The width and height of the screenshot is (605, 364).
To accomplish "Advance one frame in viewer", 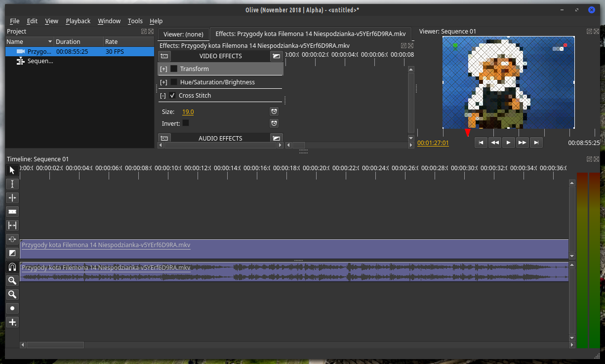I will [x=523, y=143].
